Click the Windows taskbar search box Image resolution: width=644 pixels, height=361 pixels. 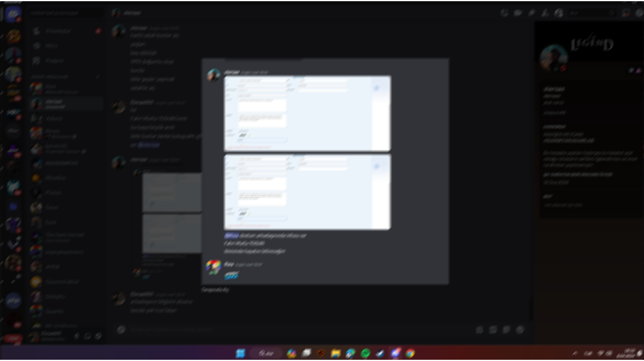267,353
